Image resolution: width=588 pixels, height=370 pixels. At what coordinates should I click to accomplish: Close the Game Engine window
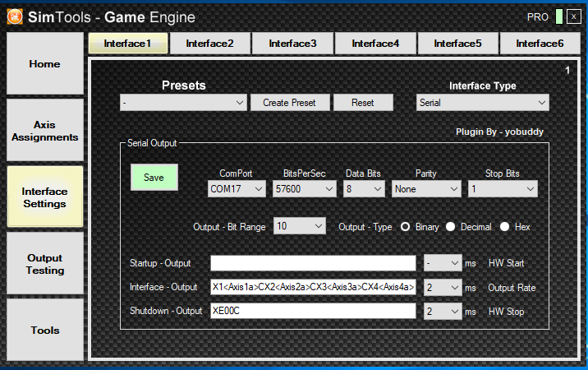pyautogui.click(x=574, y=17)
